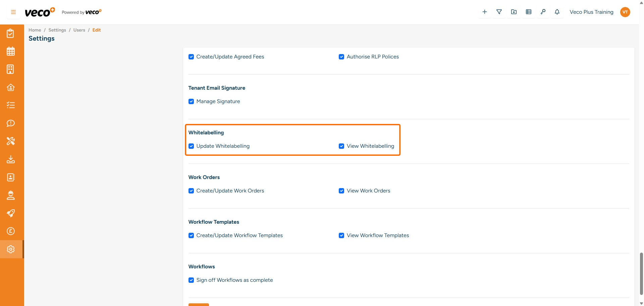Click the wrench and screwdriver sidebar icon

(x=11, y=141)
